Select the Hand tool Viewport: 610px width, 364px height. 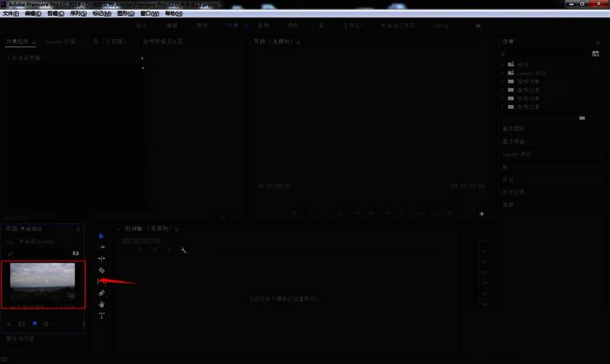[x=101, y=304]
